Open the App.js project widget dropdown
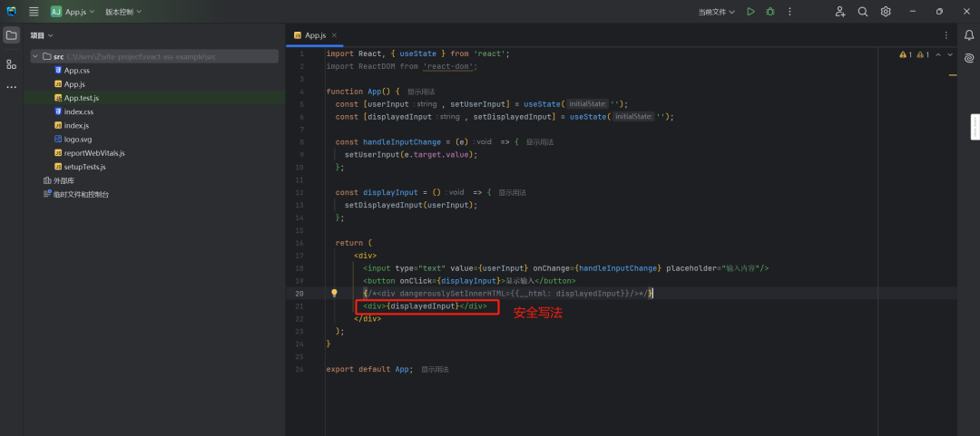980x436 pixels. (x=73, y=11)
